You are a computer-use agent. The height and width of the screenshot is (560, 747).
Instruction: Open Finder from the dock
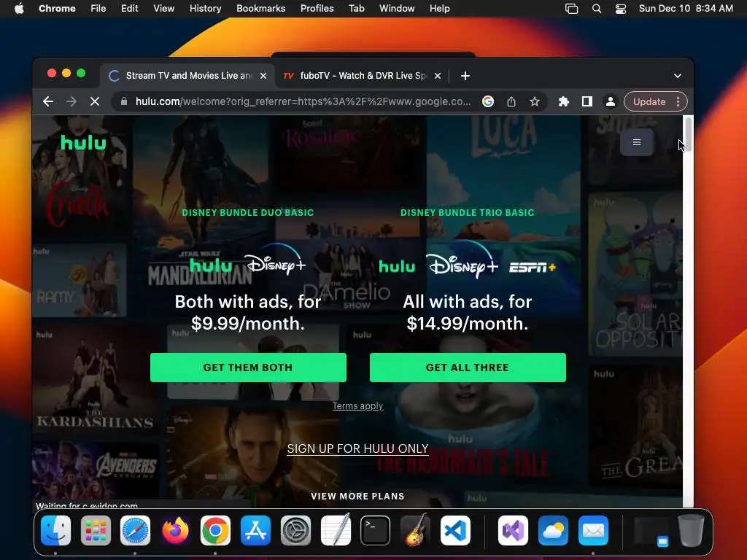coord(55,531)
